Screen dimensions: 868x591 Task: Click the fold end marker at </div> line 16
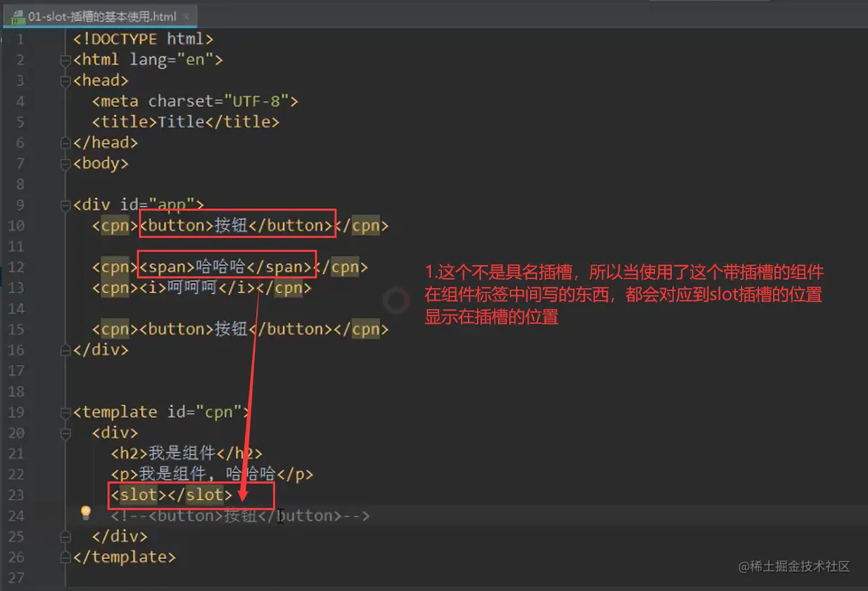point(66,350)
